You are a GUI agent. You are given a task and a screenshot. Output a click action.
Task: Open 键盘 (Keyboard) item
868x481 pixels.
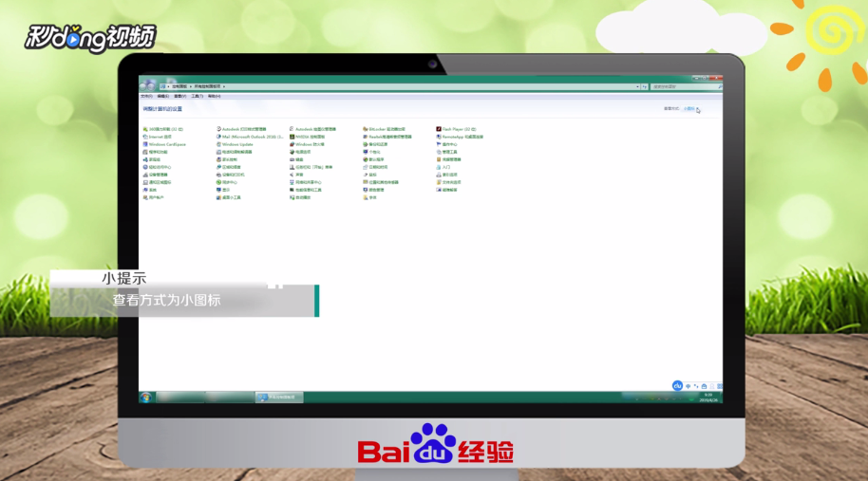pyautogui.click(x=296, y=159)
